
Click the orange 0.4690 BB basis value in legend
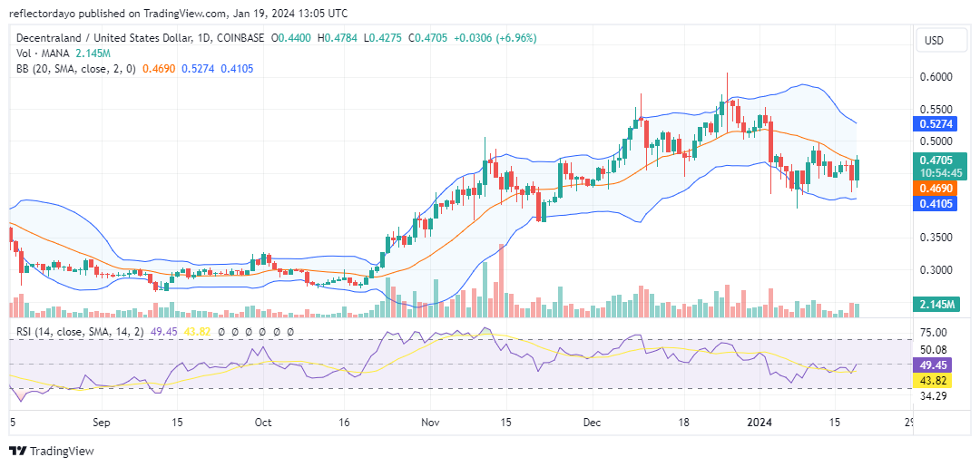pos(160,69)
